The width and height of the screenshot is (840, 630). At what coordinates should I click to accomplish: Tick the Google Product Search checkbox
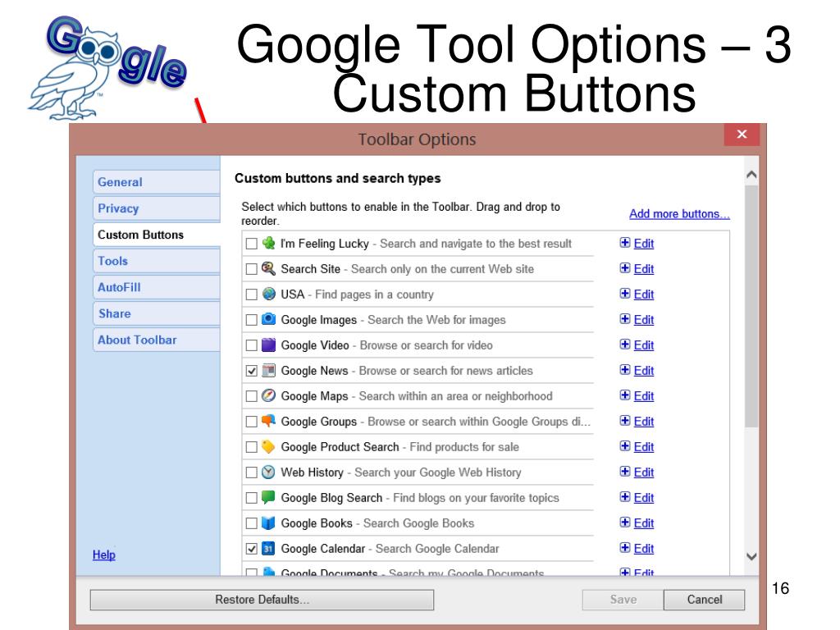point(251,447)
